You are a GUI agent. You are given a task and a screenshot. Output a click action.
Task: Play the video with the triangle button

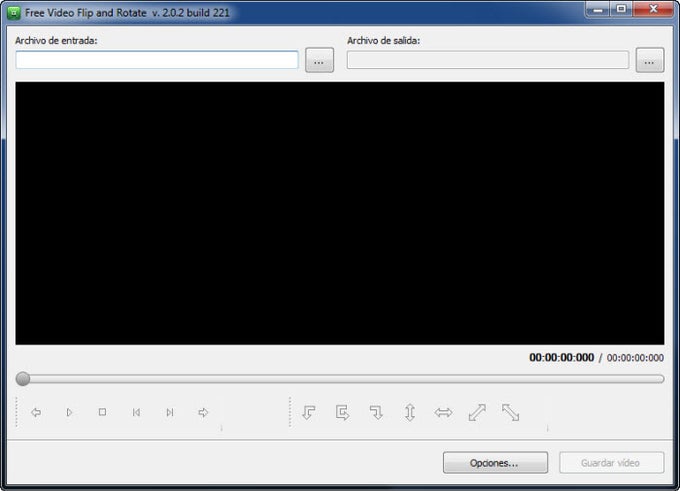[x=69, y=412]
